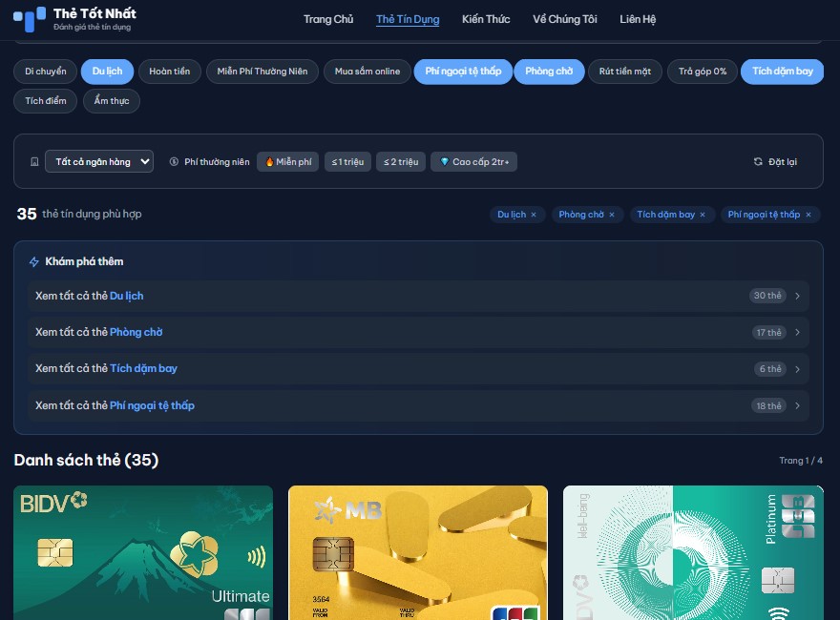
Task: Remove the Du lịch filter chip
Action: tap(534, 215)
